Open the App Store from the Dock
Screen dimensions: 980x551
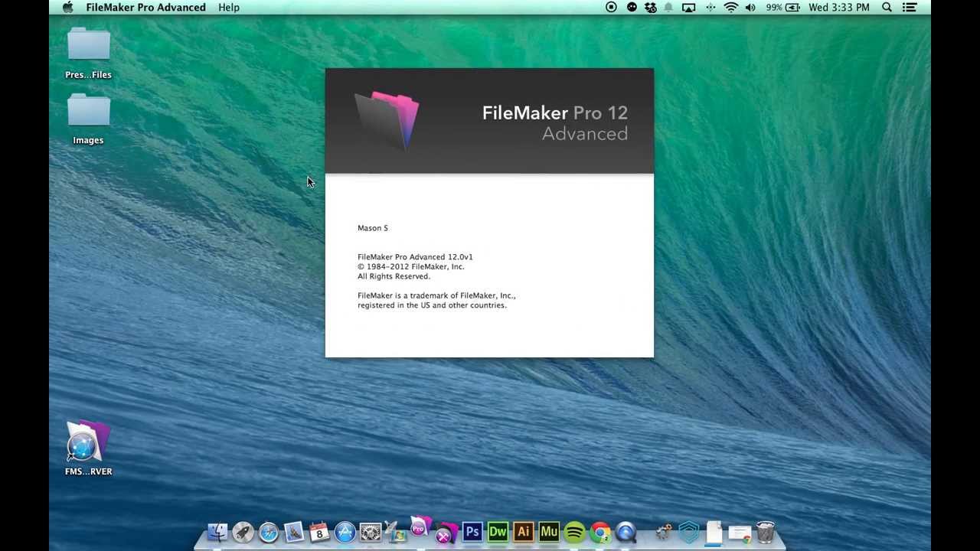pyautogui.click(x=345, y=531)
